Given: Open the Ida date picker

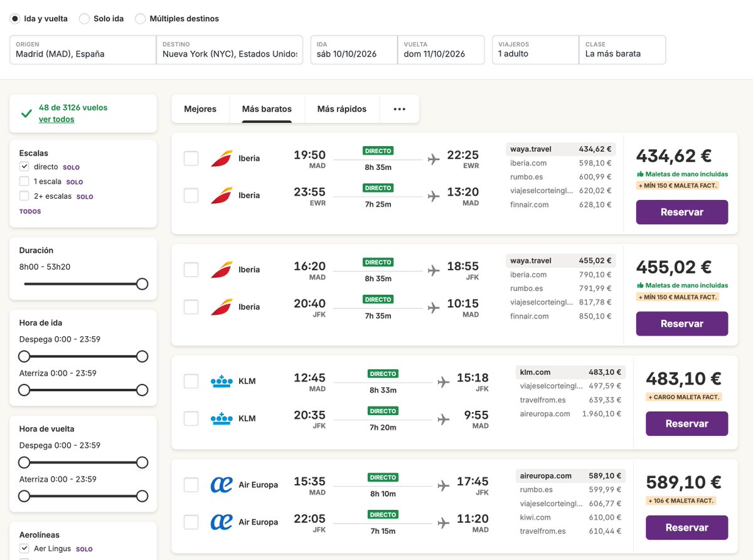Looking at the screenshot, I should point(354,50).
